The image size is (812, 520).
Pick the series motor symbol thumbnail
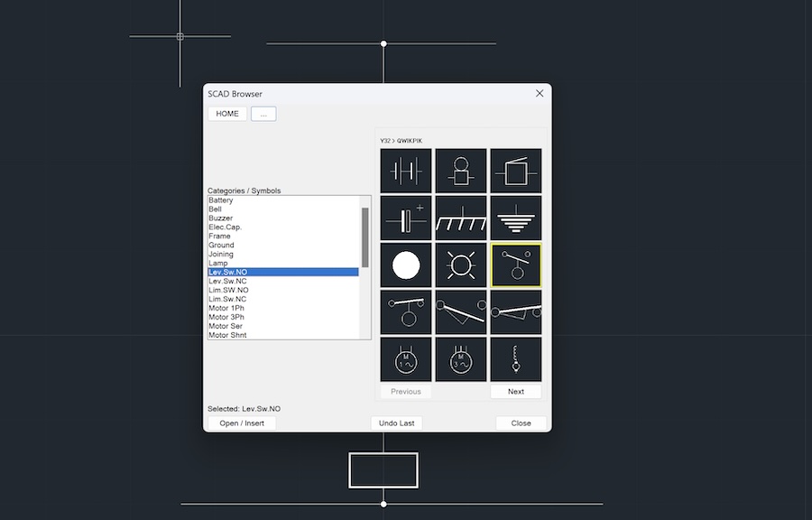click(x=516, y=359)
